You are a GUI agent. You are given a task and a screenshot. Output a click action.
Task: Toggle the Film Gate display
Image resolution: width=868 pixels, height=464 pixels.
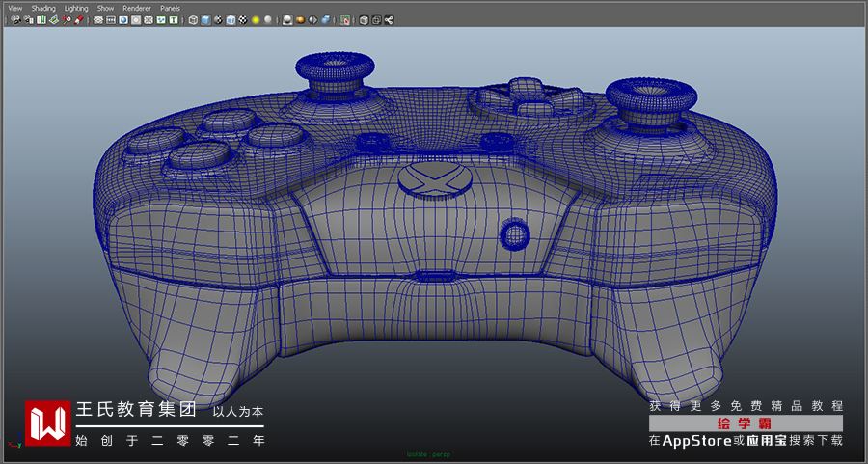(111, 20)
